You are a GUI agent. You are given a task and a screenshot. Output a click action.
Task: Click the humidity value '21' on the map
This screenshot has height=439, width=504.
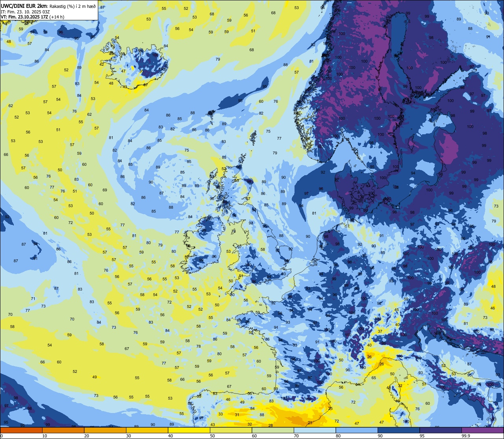pyautogui.click(x=310, y=423)
